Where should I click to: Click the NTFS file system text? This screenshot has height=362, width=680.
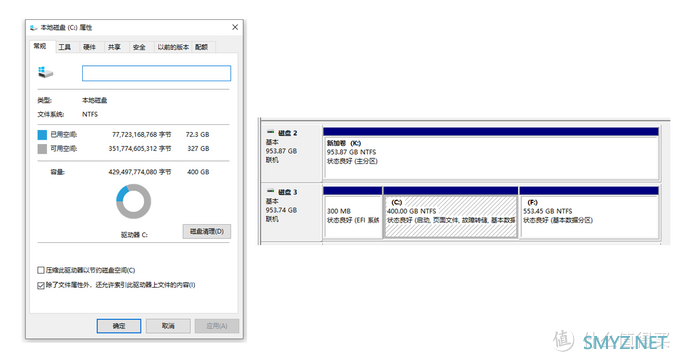pos(90,114)
